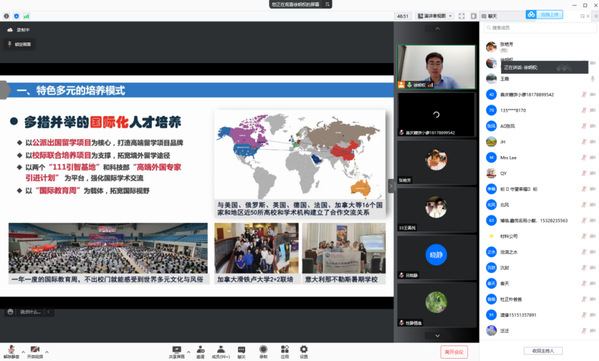Open the invite participants icon

[201, 352]
